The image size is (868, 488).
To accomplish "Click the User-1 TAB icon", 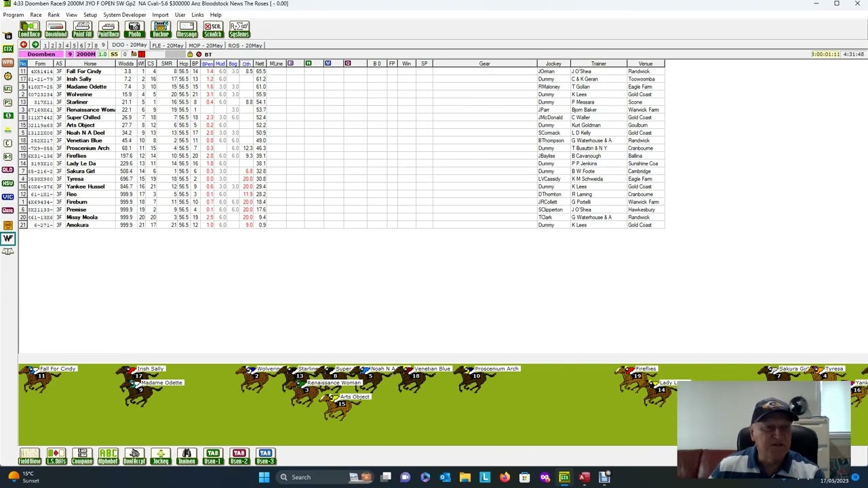I will pyautogui.click(x=213, y=456).
